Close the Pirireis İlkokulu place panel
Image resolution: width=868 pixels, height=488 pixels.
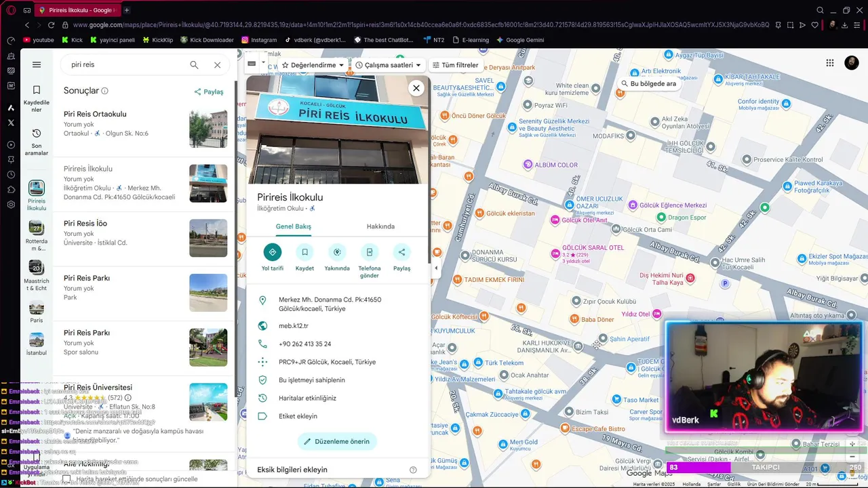pyautogui.click(x=416, y=88)
